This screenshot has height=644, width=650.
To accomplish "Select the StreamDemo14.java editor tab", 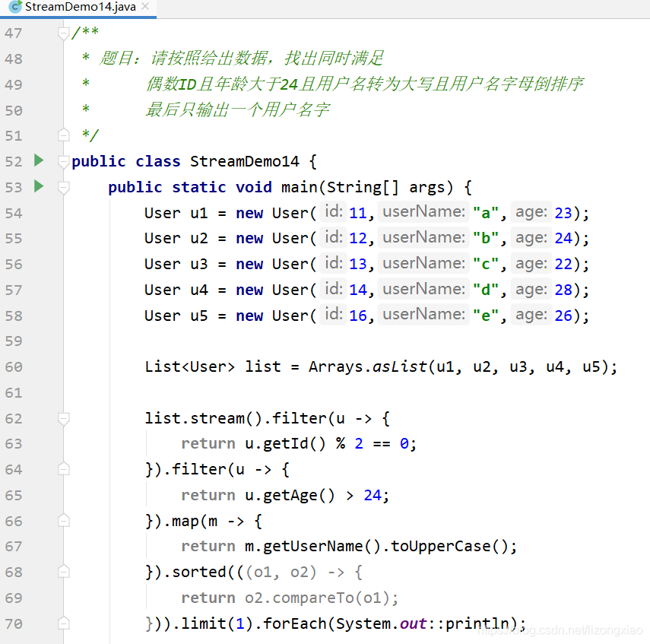I will pyautogui.click(x=80, y=7).
